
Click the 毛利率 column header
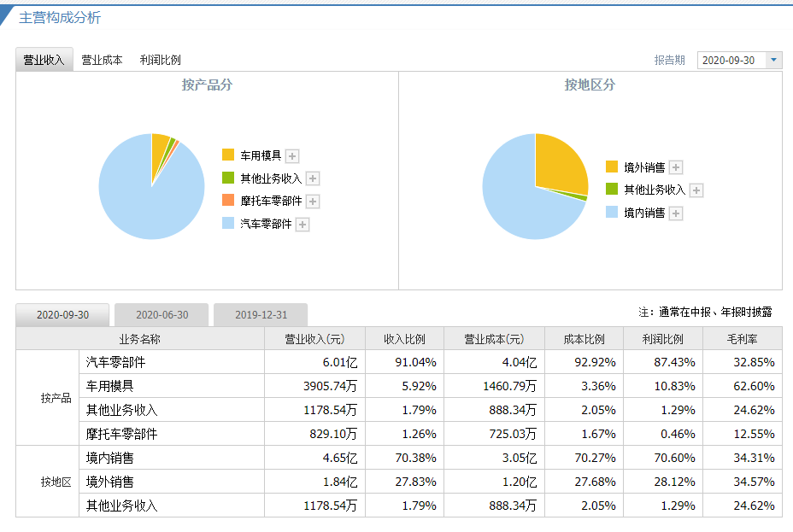coord(742,339)
